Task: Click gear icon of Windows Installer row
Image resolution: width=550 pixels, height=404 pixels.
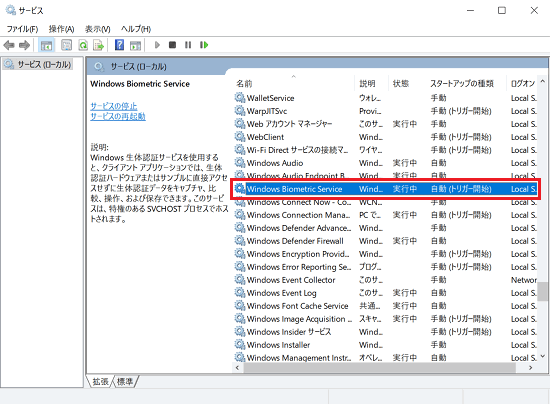Action: pos(240,345)
